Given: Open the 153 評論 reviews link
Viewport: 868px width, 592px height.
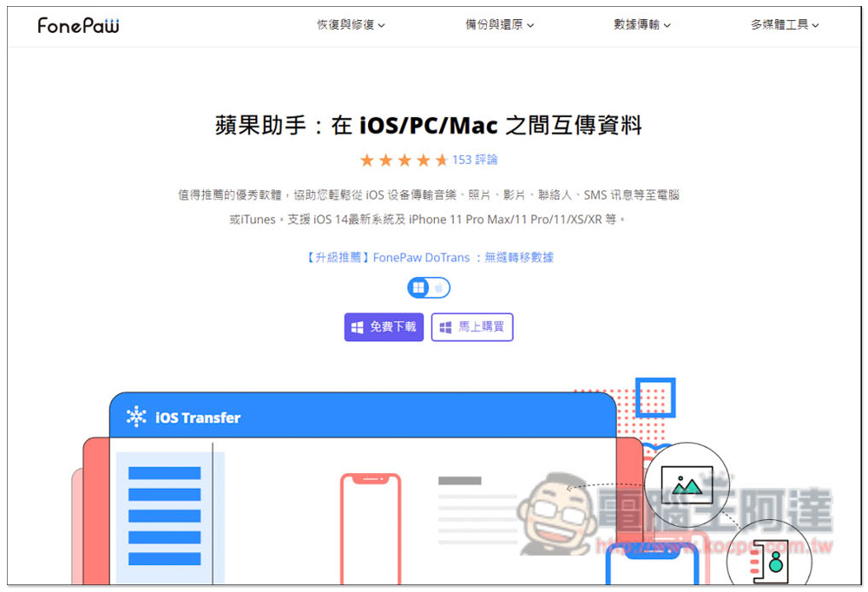Looking at the screenshot, I should click(475, 160).
